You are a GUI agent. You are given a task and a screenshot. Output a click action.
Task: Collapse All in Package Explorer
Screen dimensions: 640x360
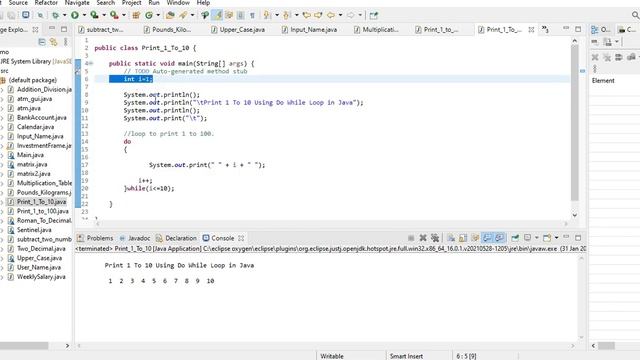(42, 42)
